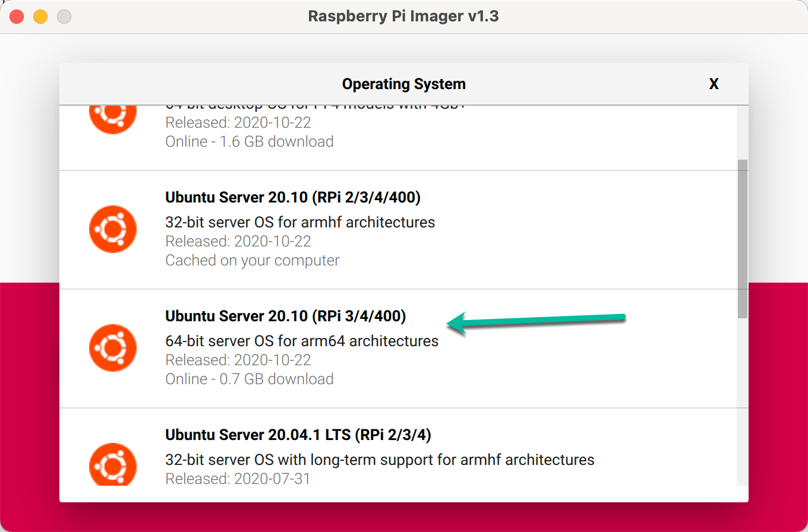Click the long-term support armhf description line
Screen dimensions: 808x532
pos(379,460)
